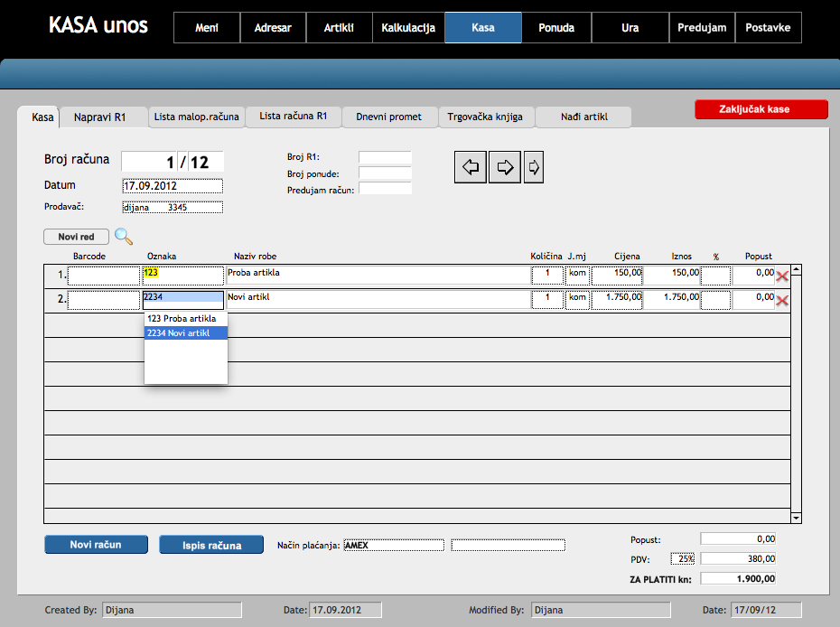Click the Novi red button

pyautogui.click(x=76, y=237)
